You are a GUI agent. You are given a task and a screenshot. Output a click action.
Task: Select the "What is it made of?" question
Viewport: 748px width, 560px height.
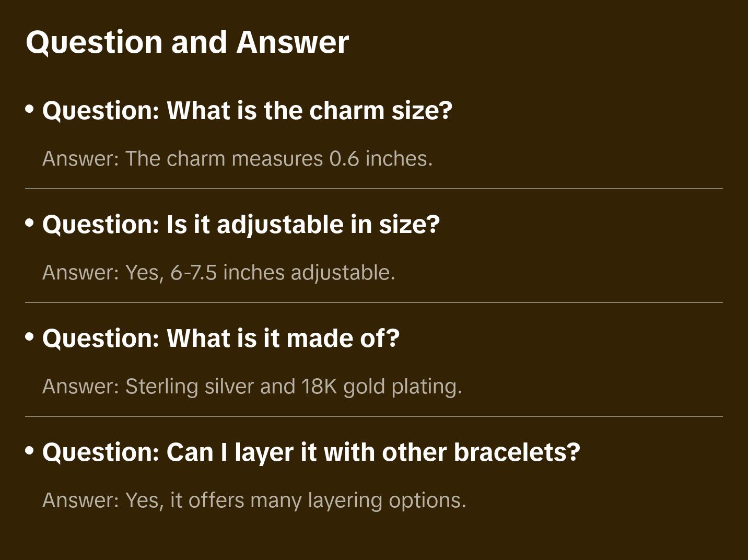(221, 339)
